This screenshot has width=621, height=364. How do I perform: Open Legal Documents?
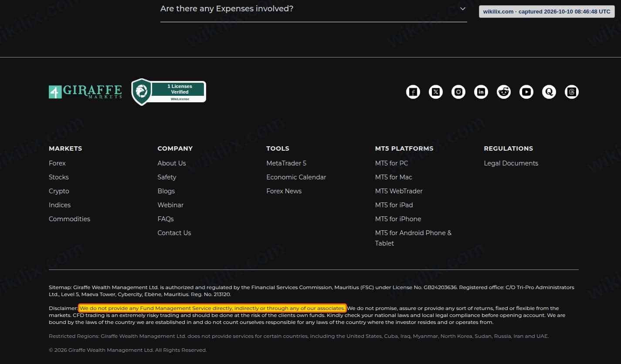[511, 163]
